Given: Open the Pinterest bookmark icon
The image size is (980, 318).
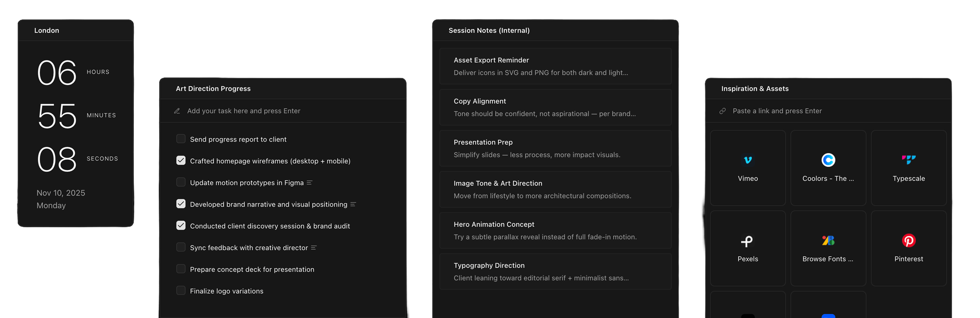Looking at the screenshot, I should coord(908,240).
